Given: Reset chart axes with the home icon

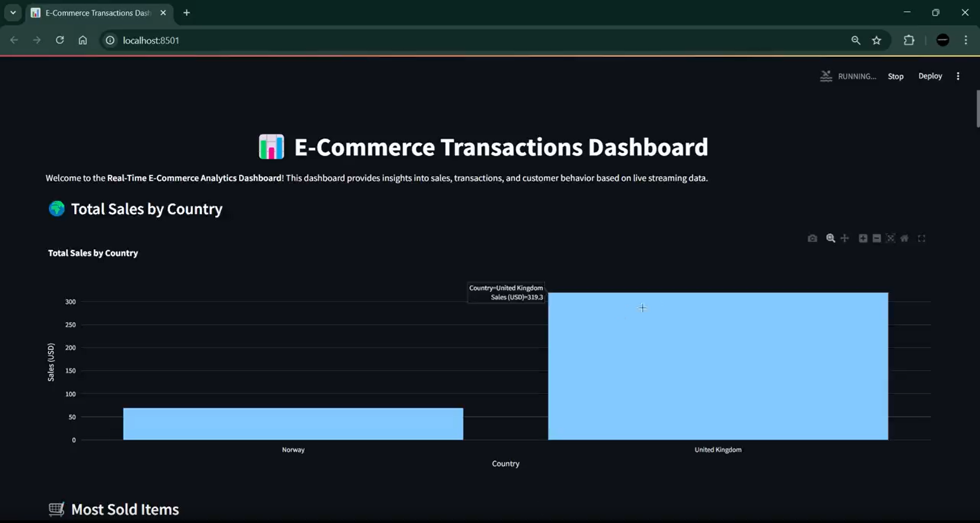Looking at the screenshot, I should (904, 238).
